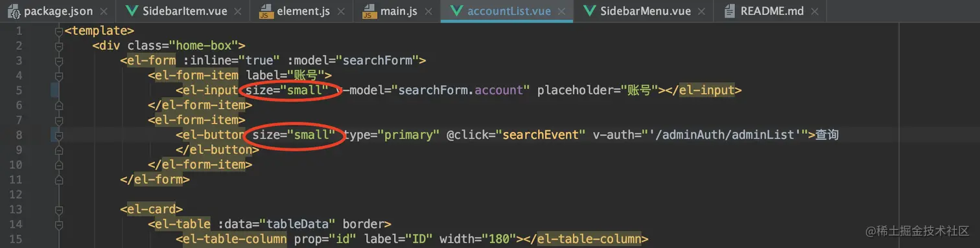
Task: Show the README.md tab
Action: click(770, 11)
